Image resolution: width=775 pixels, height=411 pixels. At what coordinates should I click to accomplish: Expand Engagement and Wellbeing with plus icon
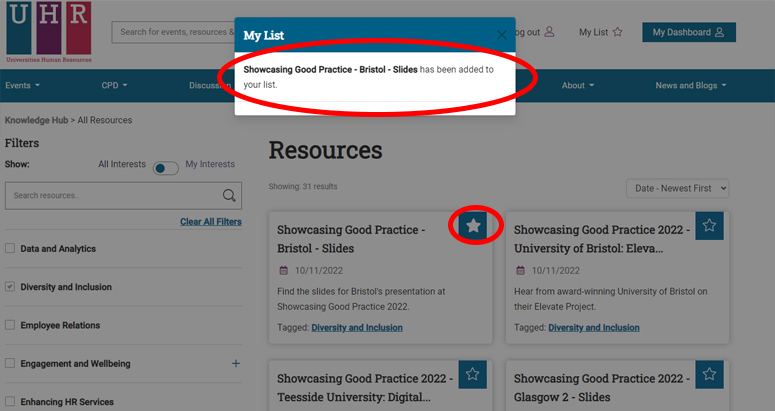236,364
